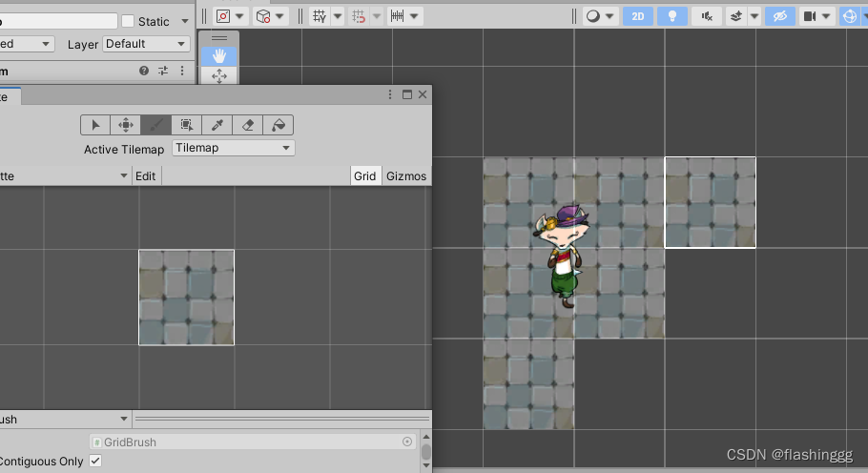The image size is (868, 473).
Task: Toggle the Contiguous Only checkbox
Action: click(x=95, y=461)
